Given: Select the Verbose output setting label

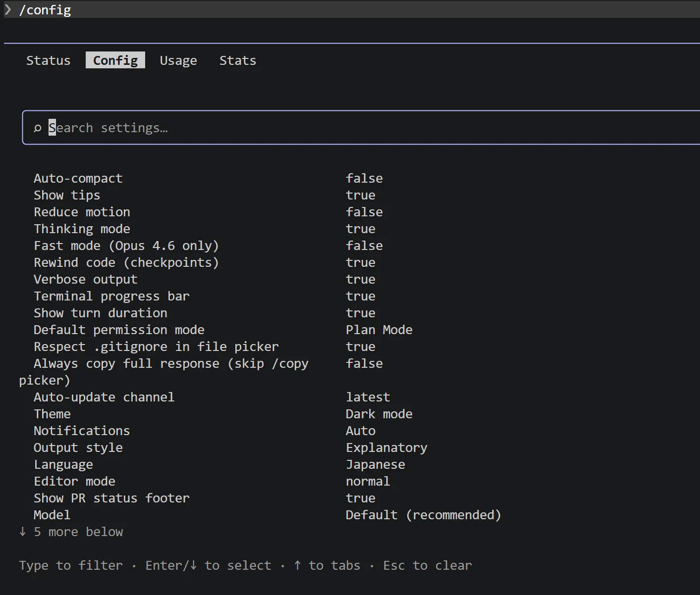Looking at the screenshot, I should click(86, 279).
